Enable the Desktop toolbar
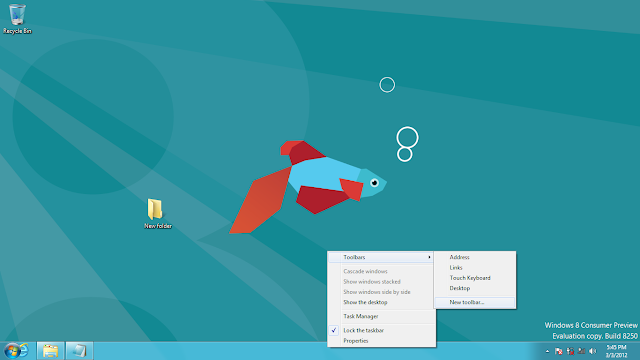Image resolution: width=640 pixels, height=360 pixels. click(x=475, y=288)
